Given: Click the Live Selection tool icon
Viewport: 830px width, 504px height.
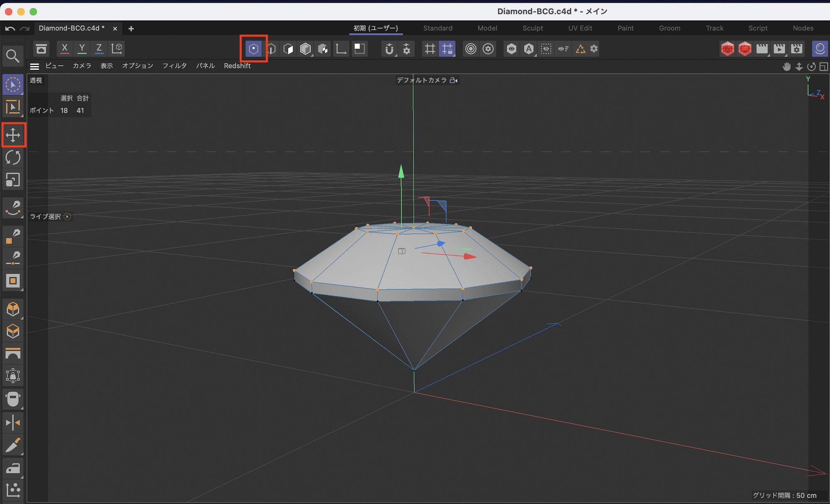Looking at the screenshot, I should (13, 85).
